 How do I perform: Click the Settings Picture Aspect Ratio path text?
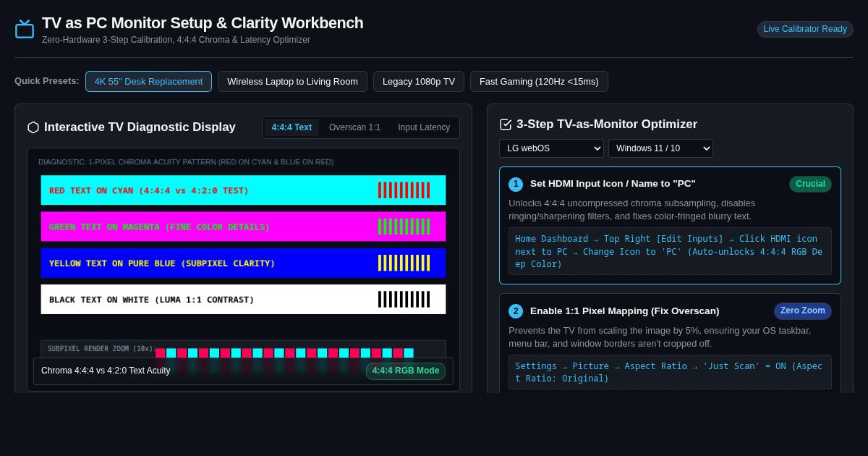tap(670, 372)
